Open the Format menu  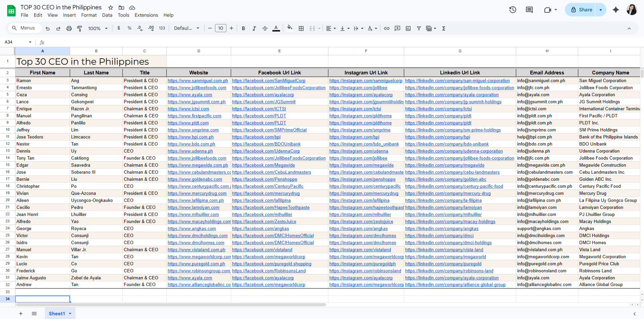(89, 15)
